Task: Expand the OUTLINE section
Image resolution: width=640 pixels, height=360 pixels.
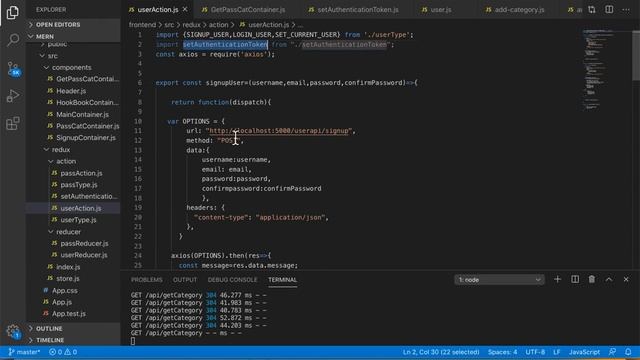Action: 73,329
